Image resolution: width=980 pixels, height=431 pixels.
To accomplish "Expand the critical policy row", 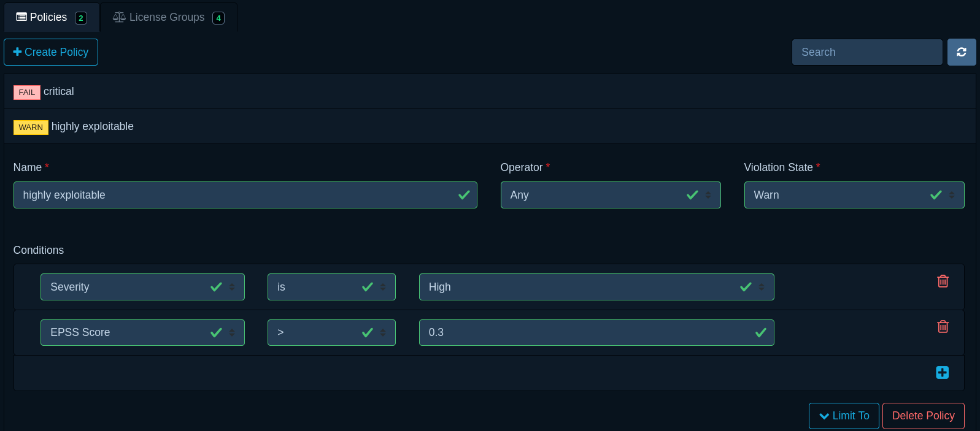I will (490, 91).
